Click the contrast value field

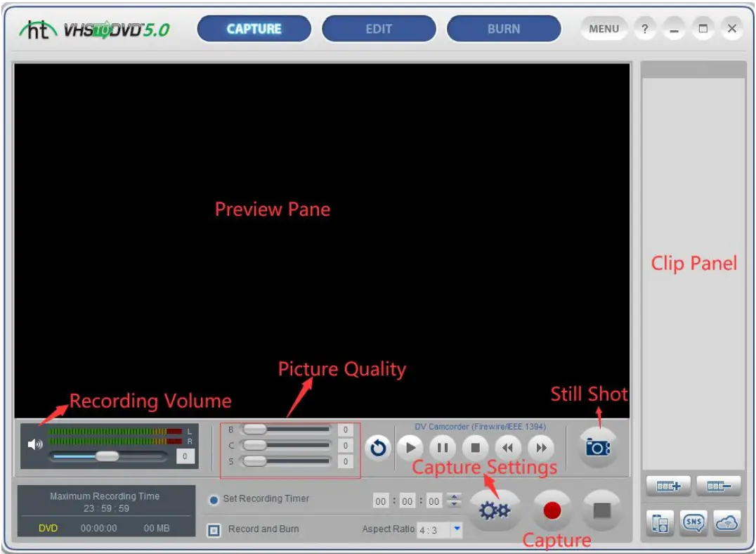[345, 446]
